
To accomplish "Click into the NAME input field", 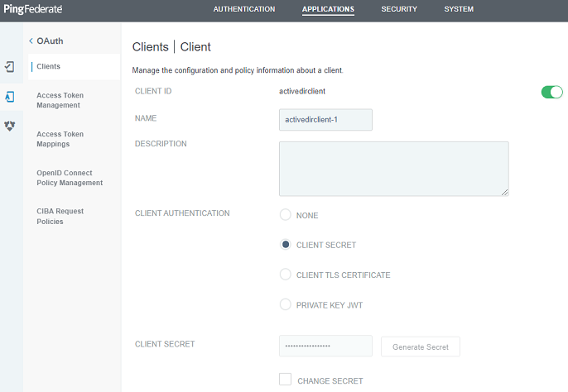I will tap(325, 120).
